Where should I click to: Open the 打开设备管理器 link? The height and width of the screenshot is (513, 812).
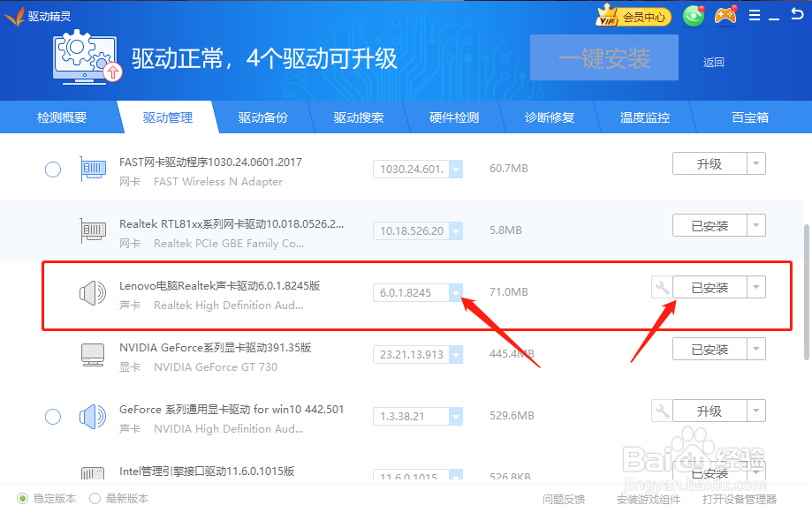[740, 499]
